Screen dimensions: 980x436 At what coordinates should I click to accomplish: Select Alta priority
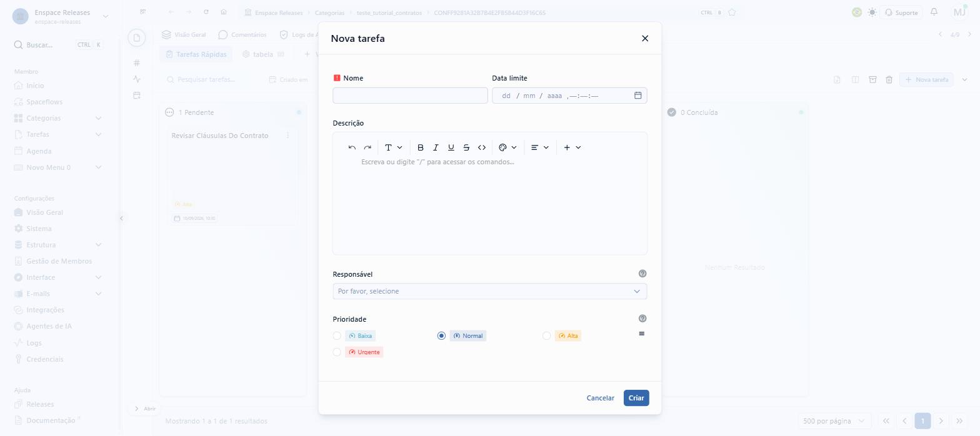pyautogui.click(x=546, y=336)
